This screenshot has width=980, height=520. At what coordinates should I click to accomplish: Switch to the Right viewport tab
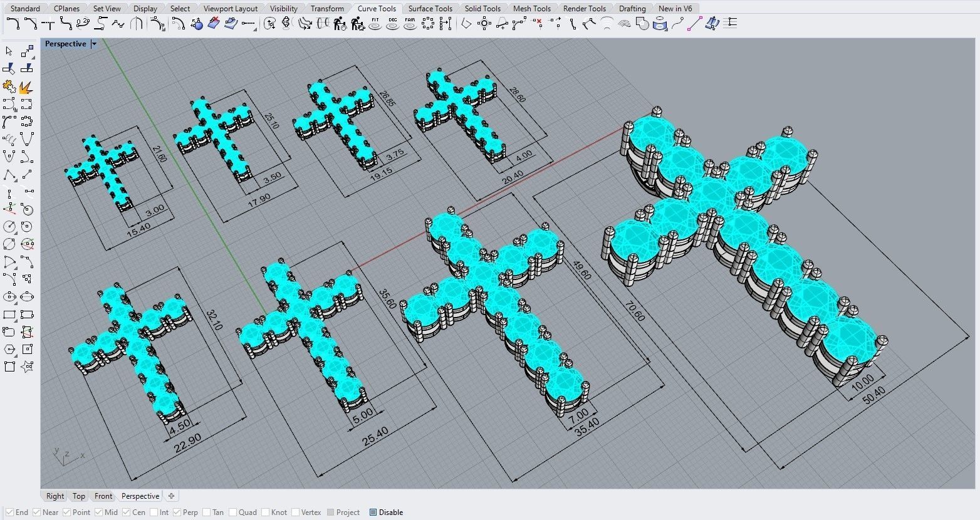pyautogui.click(x=55, y=496)
